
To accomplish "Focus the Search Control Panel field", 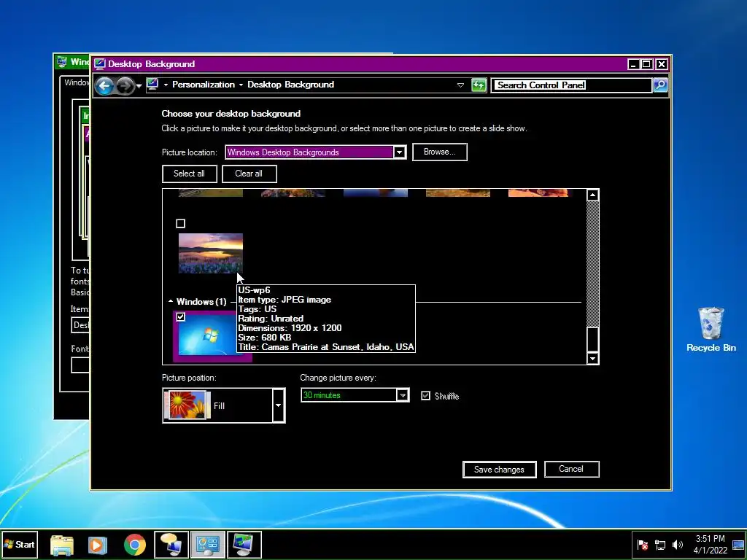I will 571,85.
